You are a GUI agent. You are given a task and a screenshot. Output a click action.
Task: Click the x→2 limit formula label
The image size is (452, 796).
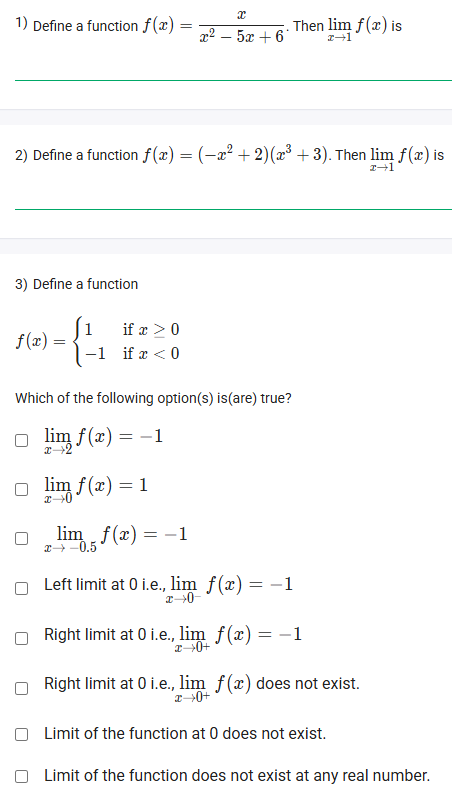104,441
